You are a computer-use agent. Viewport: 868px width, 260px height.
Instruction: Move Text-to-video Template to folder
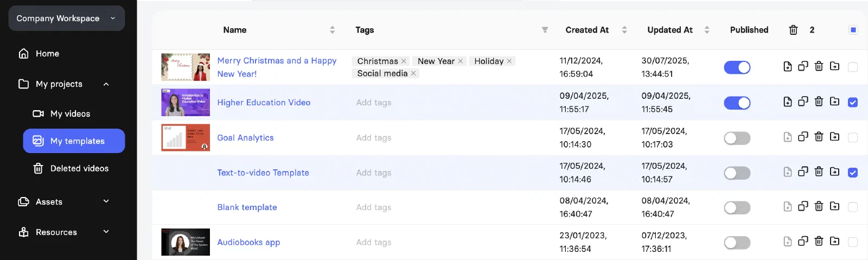(x=834, y=172)
